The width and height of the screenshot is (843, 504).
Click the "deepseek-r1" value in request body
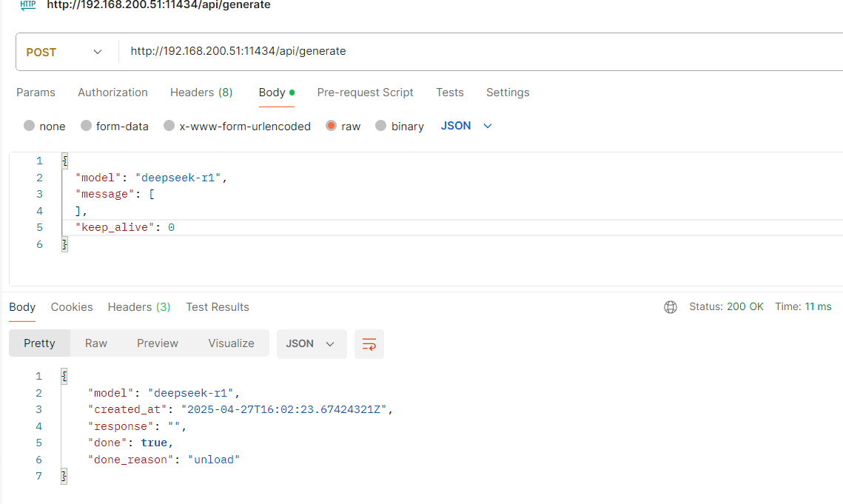click(178, 178)
